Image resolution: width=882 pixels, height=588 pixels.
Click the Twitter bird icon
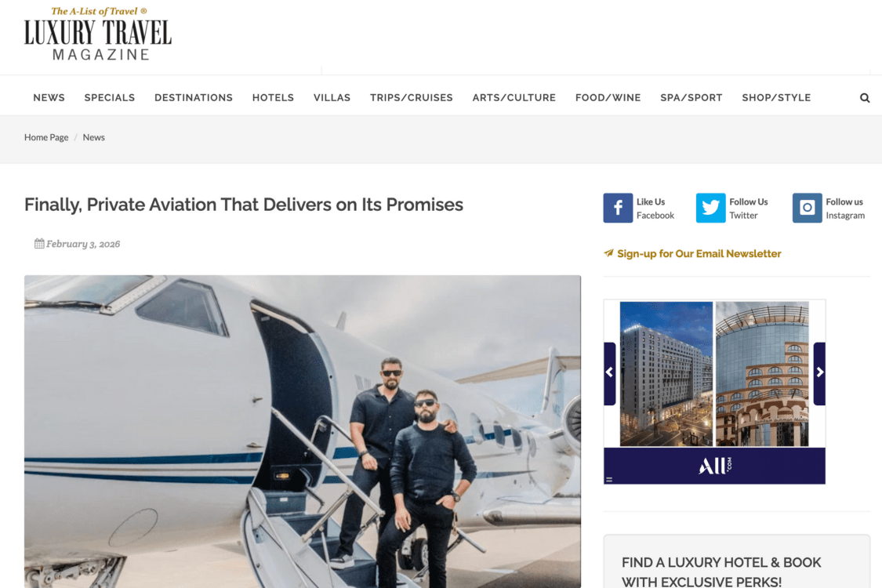[x=710, y=209]
